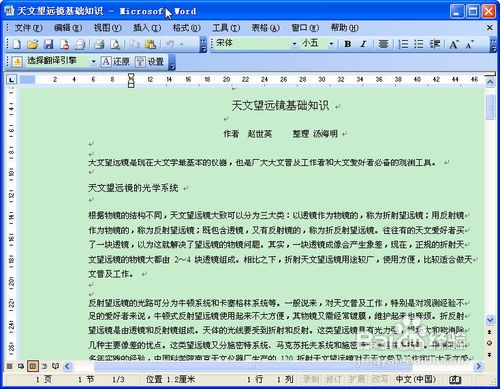Open the 窗口(W) menu
This screenshot has height=389, width=500.
305,28
